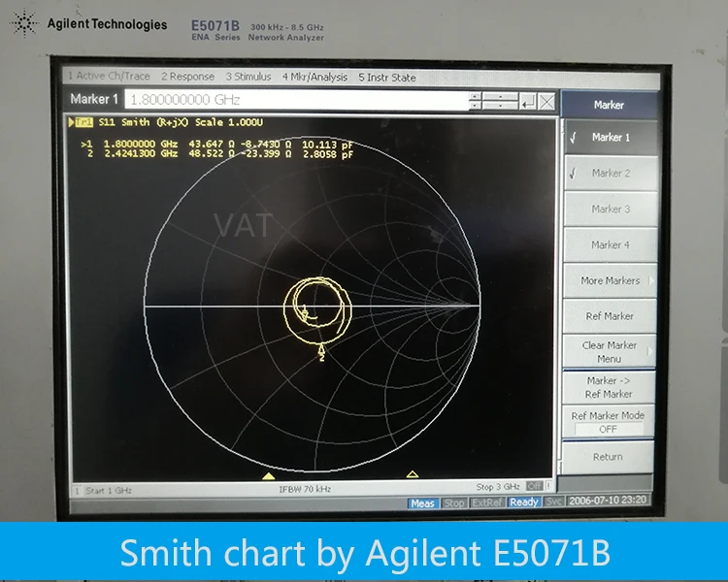Expand the More Markers submenu
The width and height of the screenshot is (728, 582).
coord(611,280)
